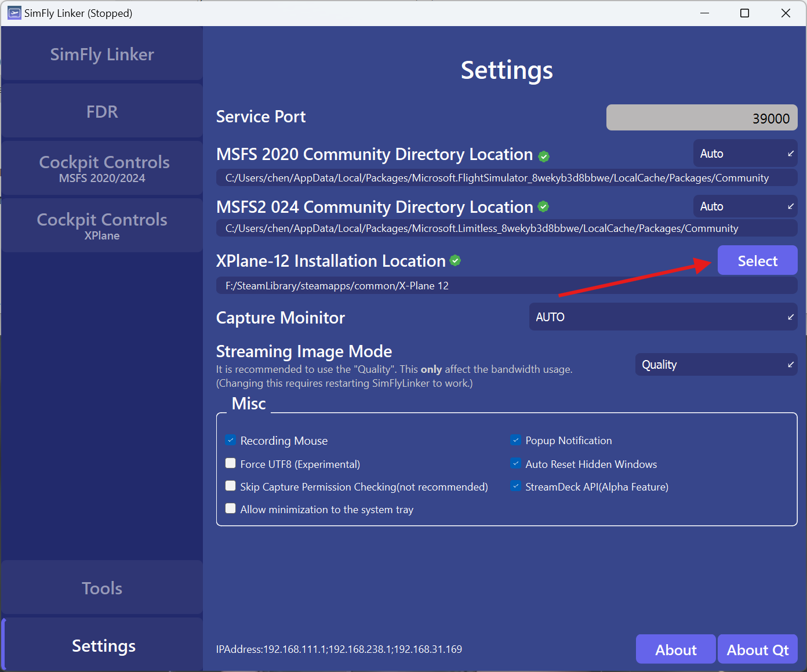Switch to the FDR tab
The width and height of the screenshot is (807, 672).
[x=102, y=111]
